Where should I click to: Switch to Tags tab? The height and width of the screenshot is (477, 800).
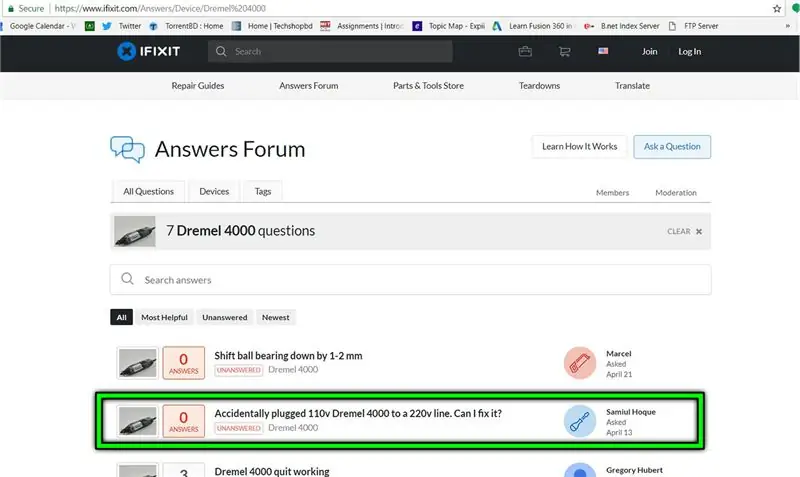pos(263,191)
